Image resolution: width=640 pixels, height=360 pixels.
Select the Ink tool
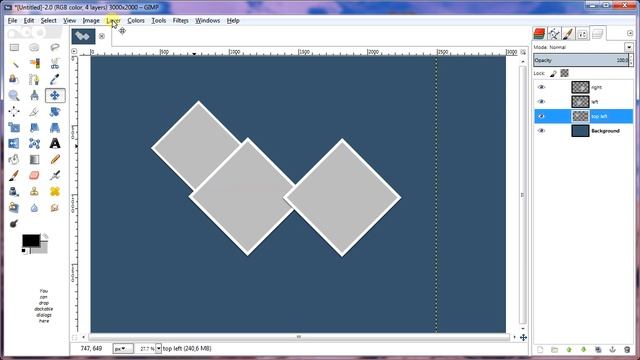14,191
